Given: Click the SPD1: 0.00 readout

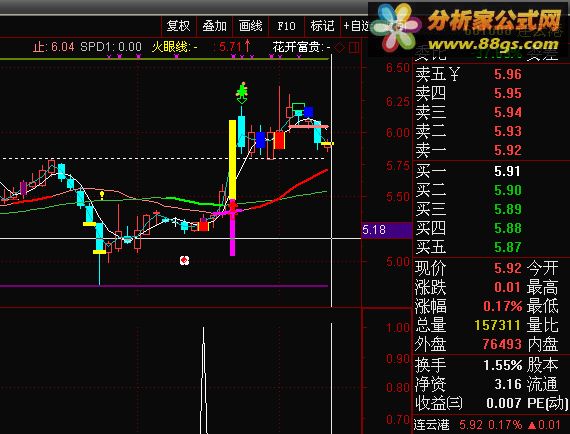Looking at the screenshot, I should (111, 47).
